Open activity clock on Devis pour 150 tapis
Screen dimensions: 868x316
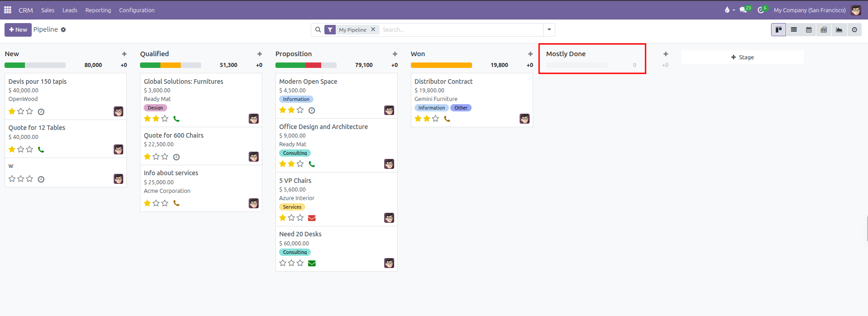pos(41,112)
